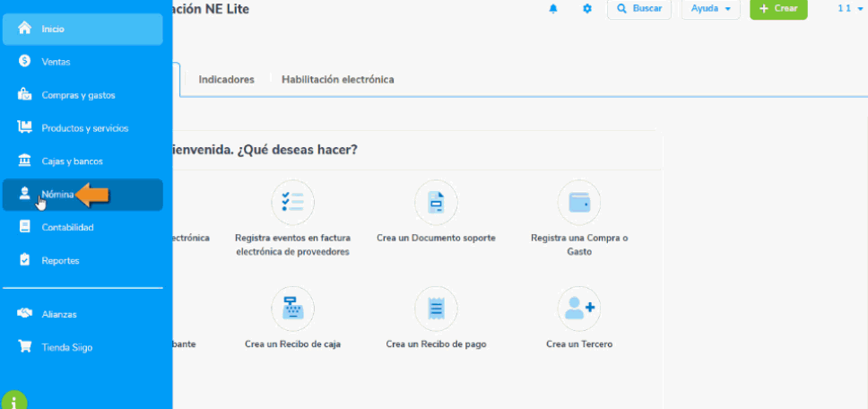Open Alianzas handshake icon
Screen dimensions: 868x409
[x=25, y=314]
